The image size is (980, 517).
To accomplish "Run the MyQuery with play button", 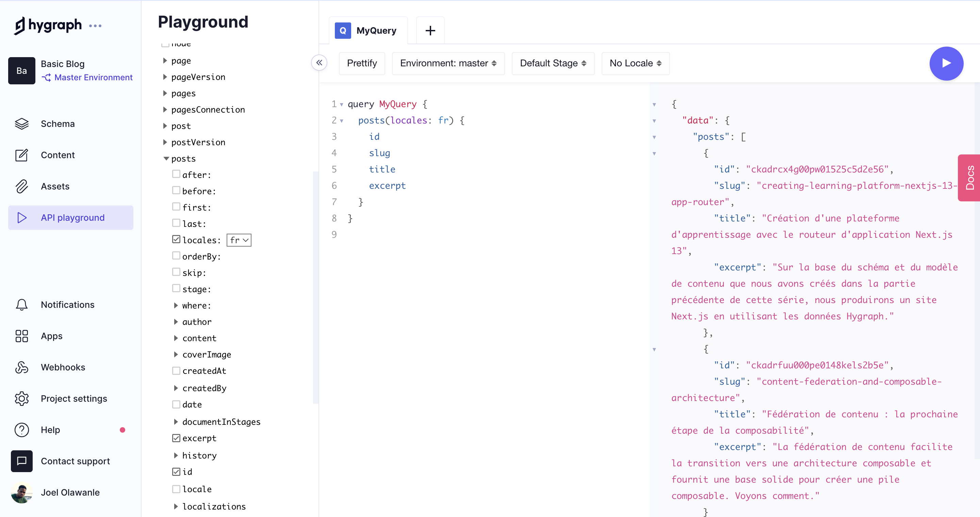I will pyautogui.click(x=946, y=64).
